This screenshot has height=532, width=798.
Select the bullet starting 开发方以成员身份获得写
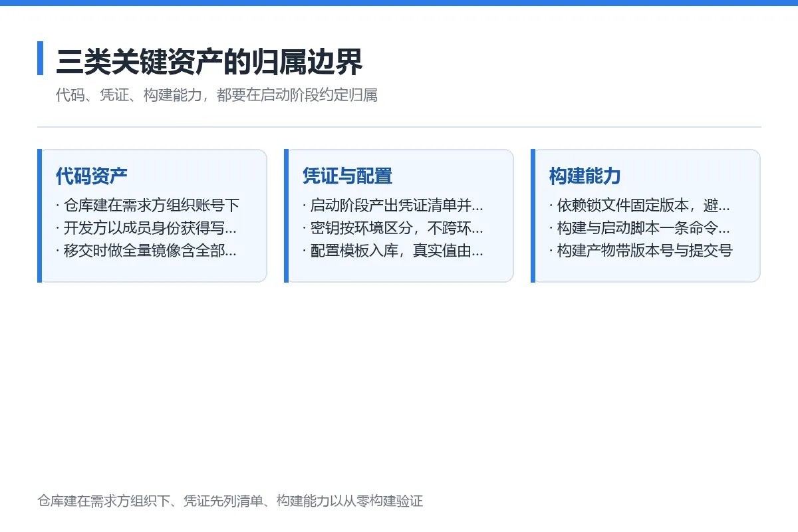(146, 228)
